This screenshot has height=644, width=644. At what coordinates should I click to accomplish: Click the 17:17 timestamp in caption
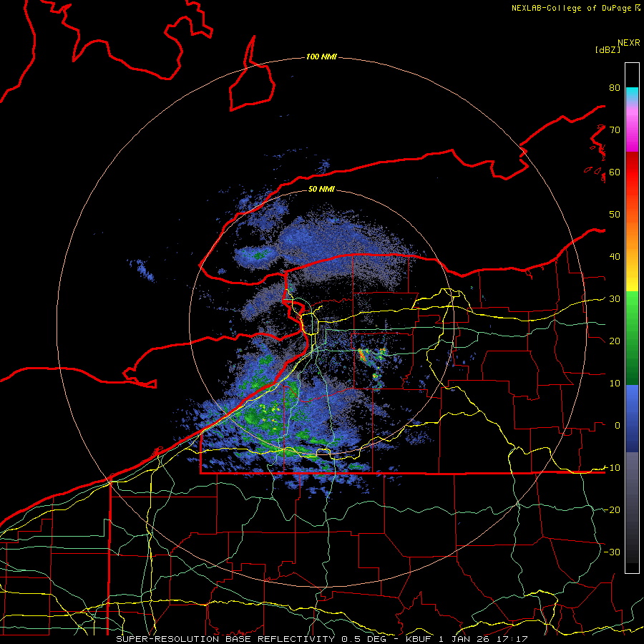click(x=513, y=639)
